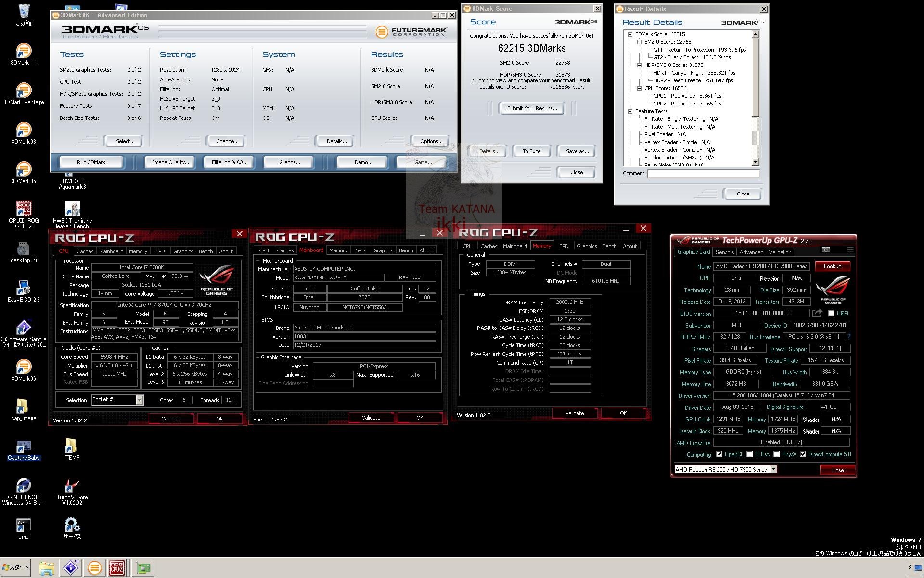This screenshot has height=578, width=924.
Task: Click Validate in Memory CPU-Z window
Action: click(x=574, y=413)
